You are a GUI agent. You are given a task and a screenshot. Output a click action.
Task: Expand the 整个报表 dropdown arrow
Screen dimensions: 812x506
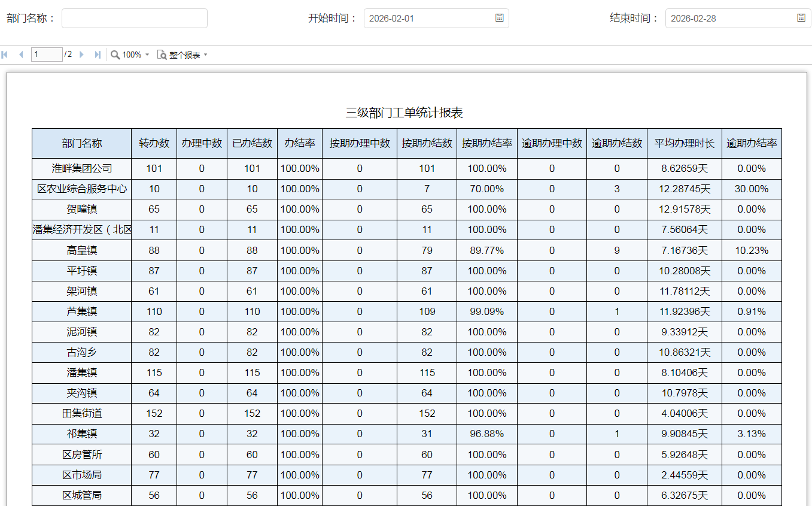pyautogui.click(x=205, y=54)
